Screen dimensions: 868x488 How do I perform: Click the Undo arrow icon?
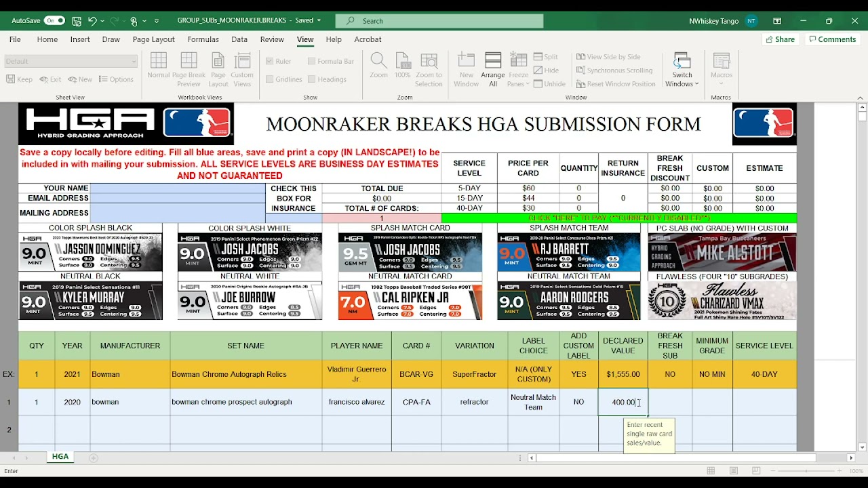92,21
